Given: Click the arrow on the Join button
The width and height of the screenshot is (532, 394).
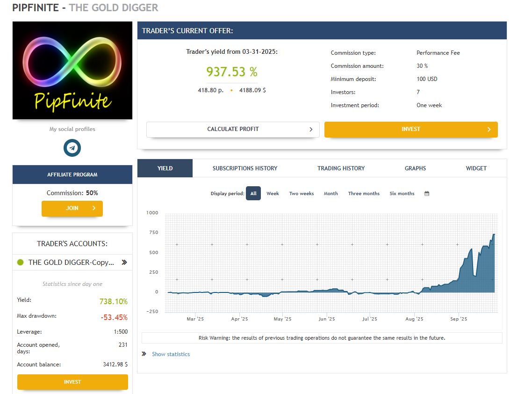Looking at the screenshot, I should click(94, 208).
